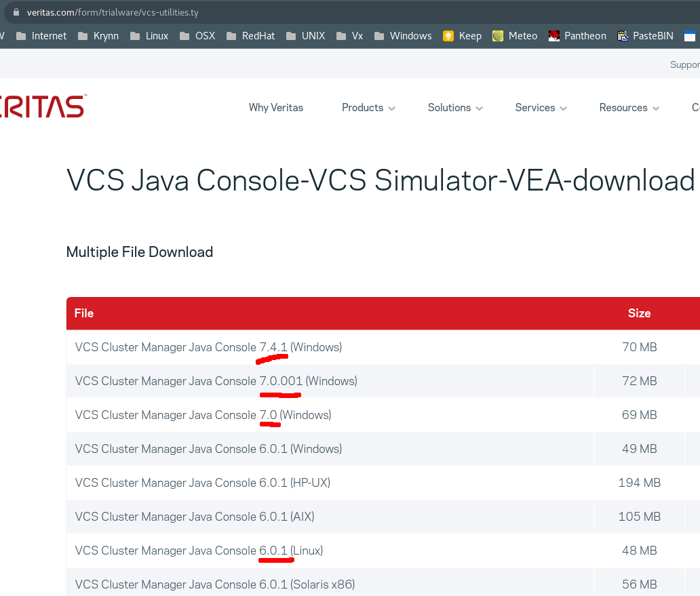Open the RedHat bookmarks folder
700x596 pixels.
[250, 36]
